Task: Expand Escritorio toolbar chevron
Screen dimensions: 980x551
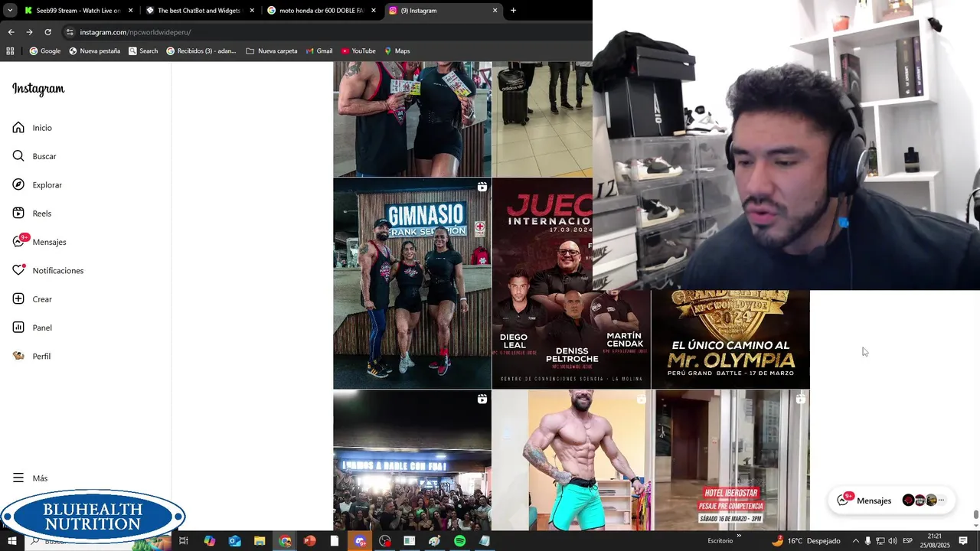Action: point(739,536)
